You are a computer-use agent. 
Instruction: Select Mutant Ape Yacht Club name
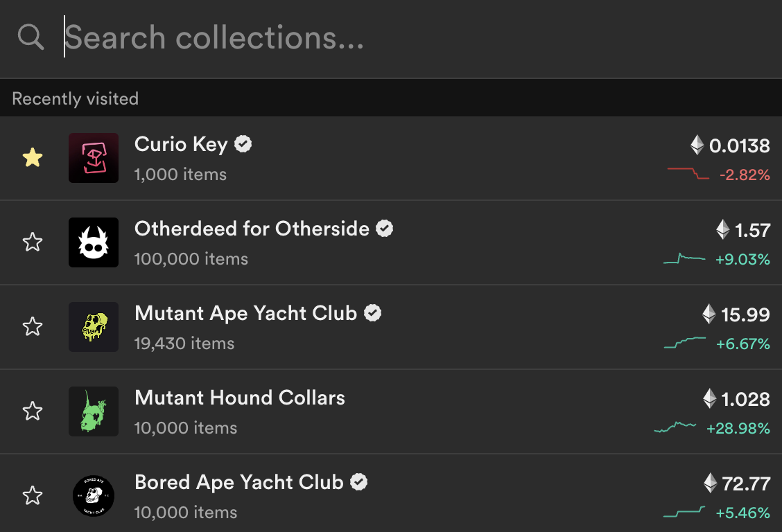point(246,313)
